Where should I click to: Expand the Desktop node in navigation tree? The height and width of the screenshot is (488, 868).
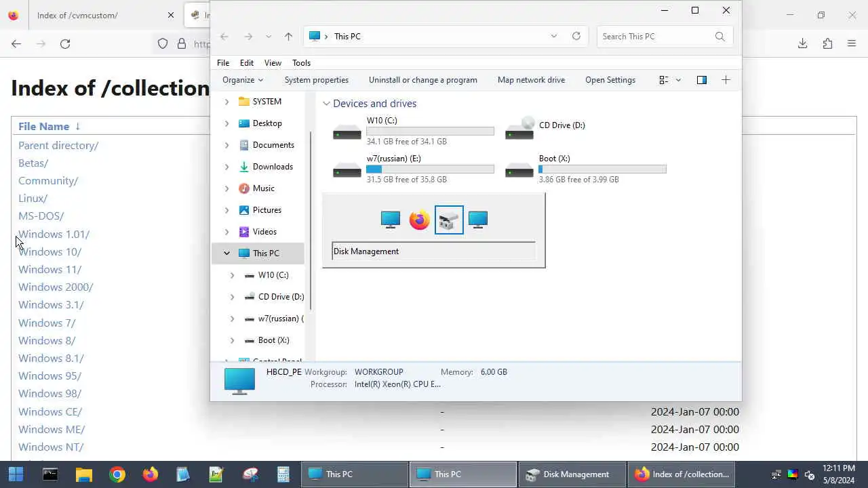[227, 123]
